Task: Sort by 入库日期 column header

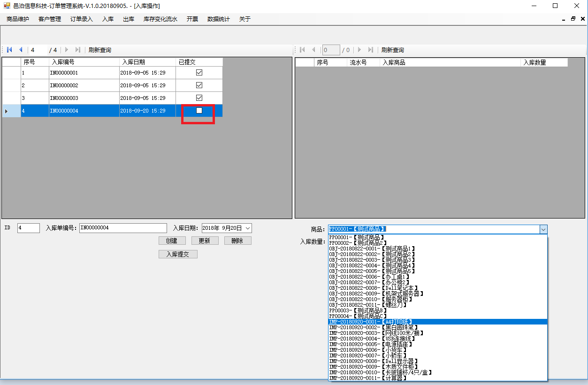Action: pyautogui.click(x=147, y=62)
